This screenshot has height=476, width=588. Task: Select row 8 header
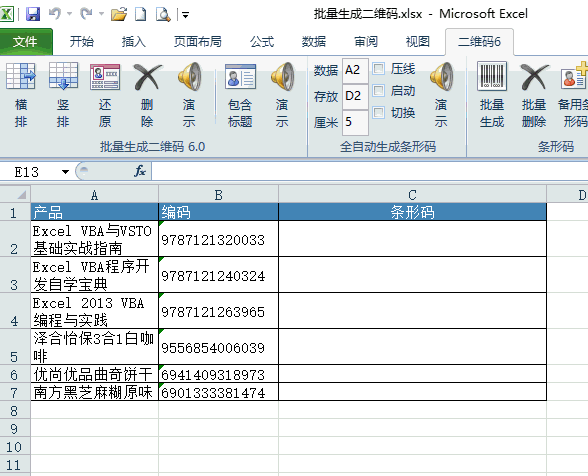pos(15,410)
